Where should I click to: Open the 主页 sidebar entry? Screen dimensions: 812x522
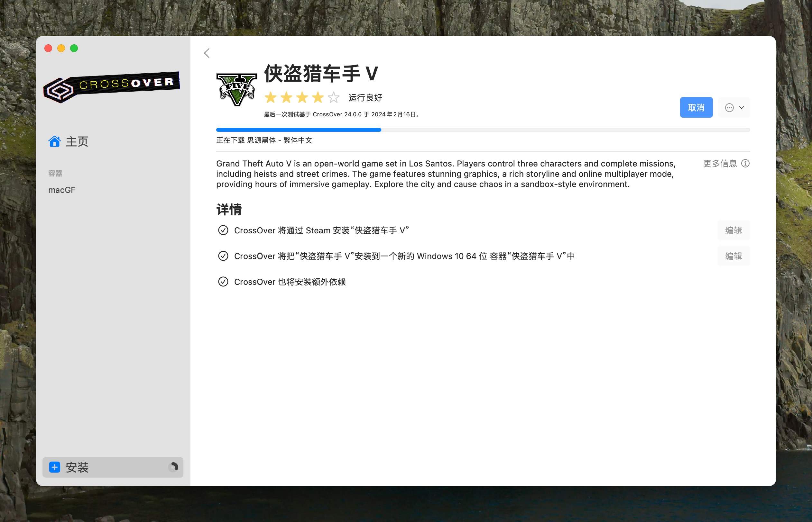point(76,141)
